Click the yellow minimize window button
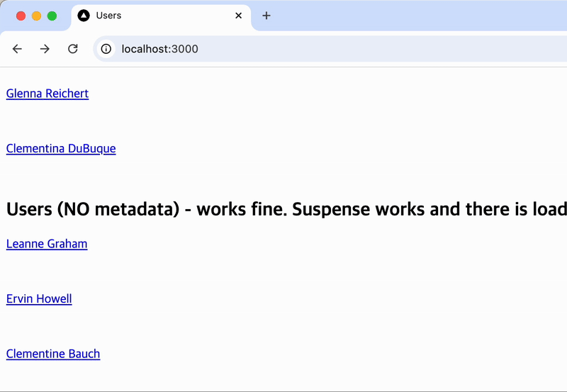Screen dimensions: 567x392 (37, 16)
